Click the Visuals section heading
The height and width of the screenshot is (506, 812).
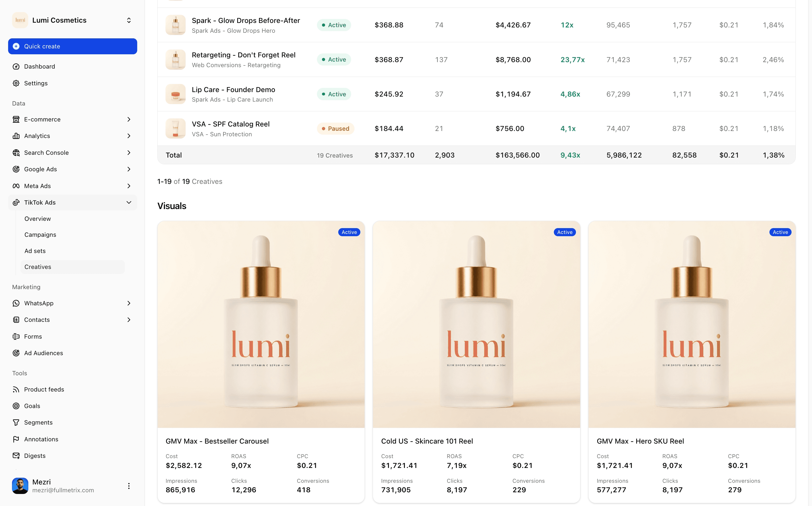pos(172,206)
